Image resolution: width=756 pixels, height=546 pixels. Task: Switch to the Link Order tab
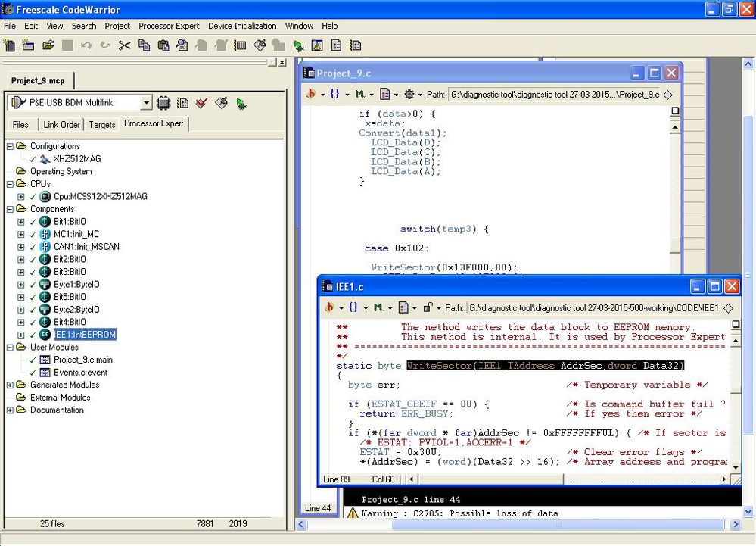point(62,124)
